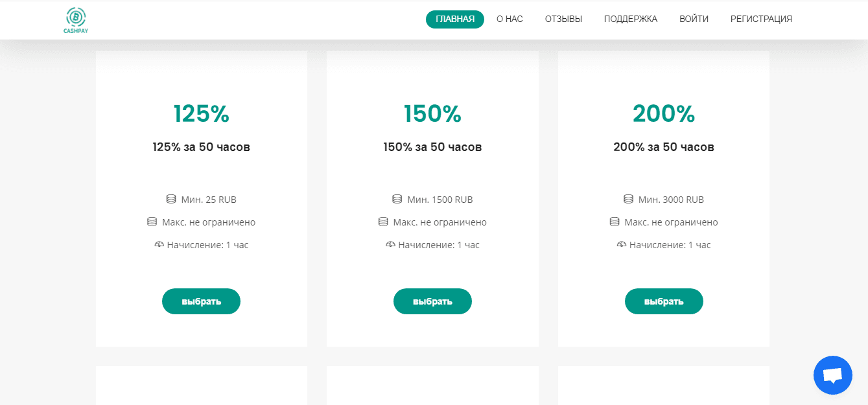The image size is (868, 405).
Task: Open the blue live chat bubble
Action: coord(832,375)
